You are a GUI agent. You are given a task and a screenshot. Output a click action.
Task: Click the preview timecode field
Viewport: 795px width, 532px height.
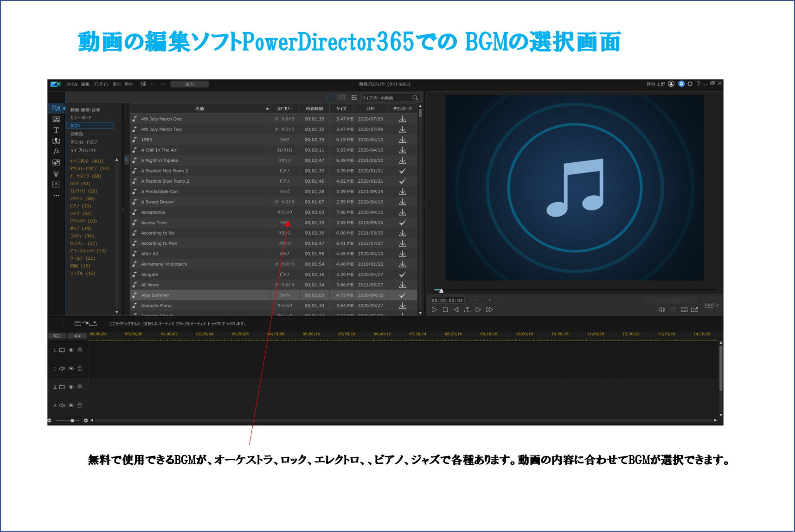447,300
